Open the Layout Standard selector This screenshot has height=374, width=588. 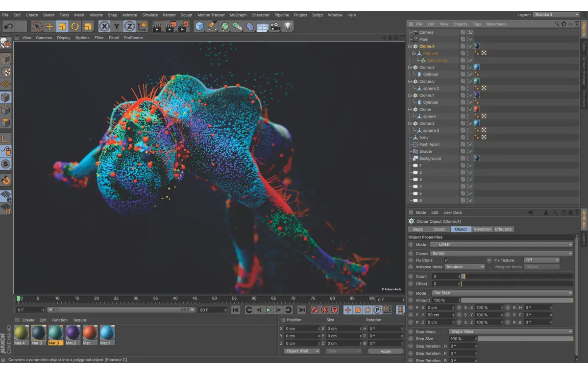[x=556, y=15]
